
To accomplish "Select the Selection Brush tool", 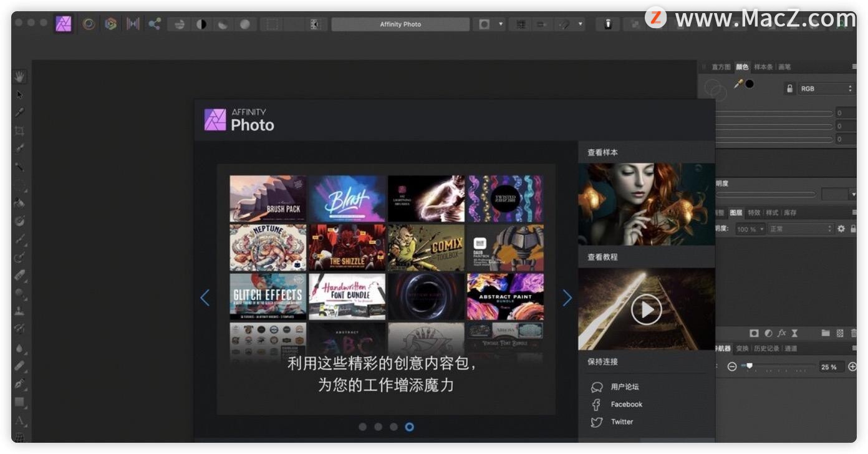I will coord(20,149).
